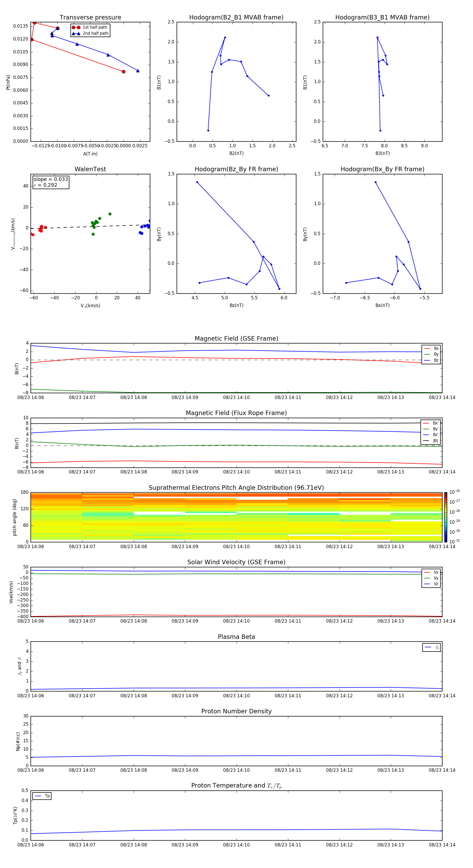473x868 pixels.
Task: Click the top-left point in Bz_By hodogram
Action: tap(197, 182)
